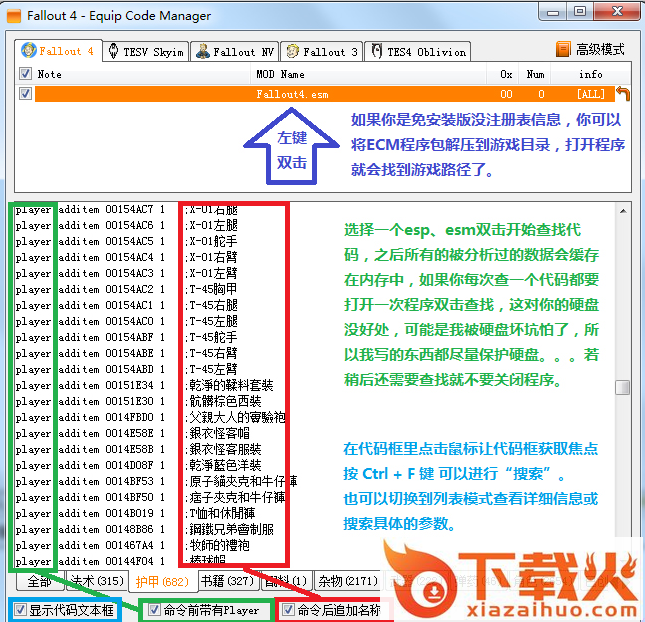Click the Fallout 3 Vault Boy icon
The image size is (645, 622).
(x=292, y=51)
